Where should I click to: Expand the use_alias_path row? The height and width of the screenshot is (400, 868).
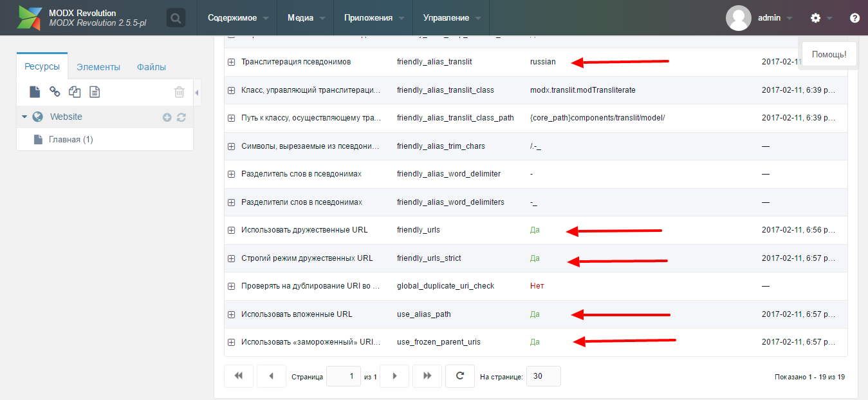(231, 314)
